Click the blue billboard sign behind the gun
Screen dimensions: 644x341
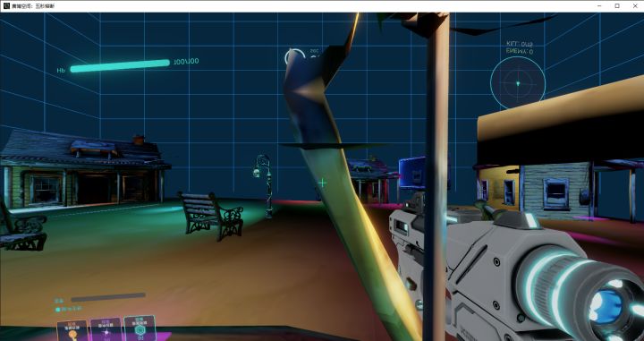point(412,173)
